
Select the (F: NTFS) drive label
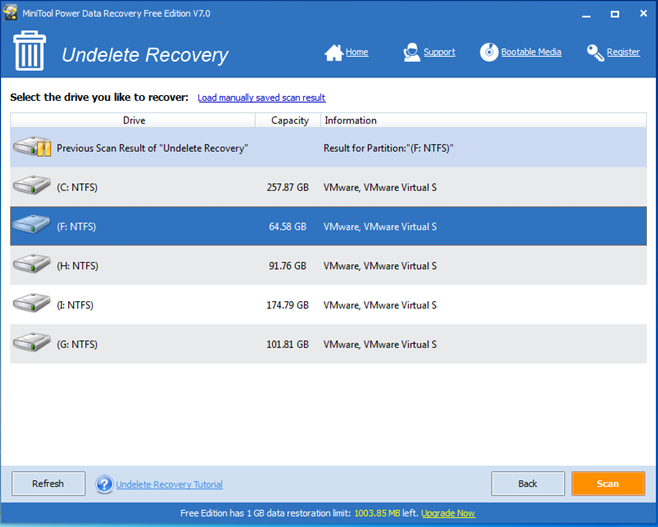[x=76, y=227]
